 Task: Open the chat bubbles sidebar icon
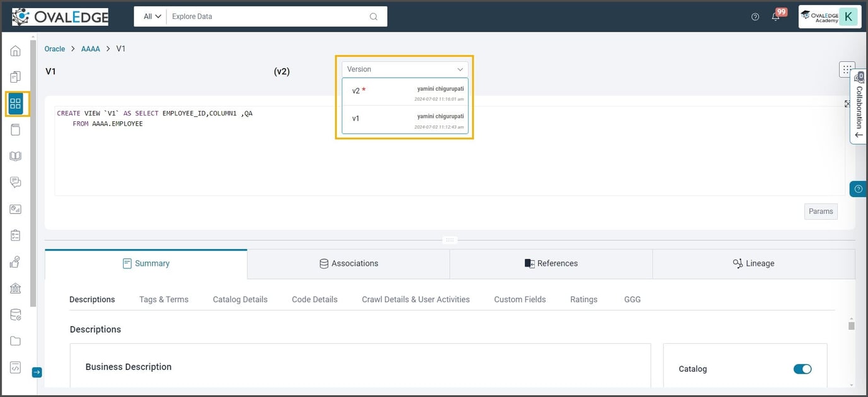coord(15,182)
